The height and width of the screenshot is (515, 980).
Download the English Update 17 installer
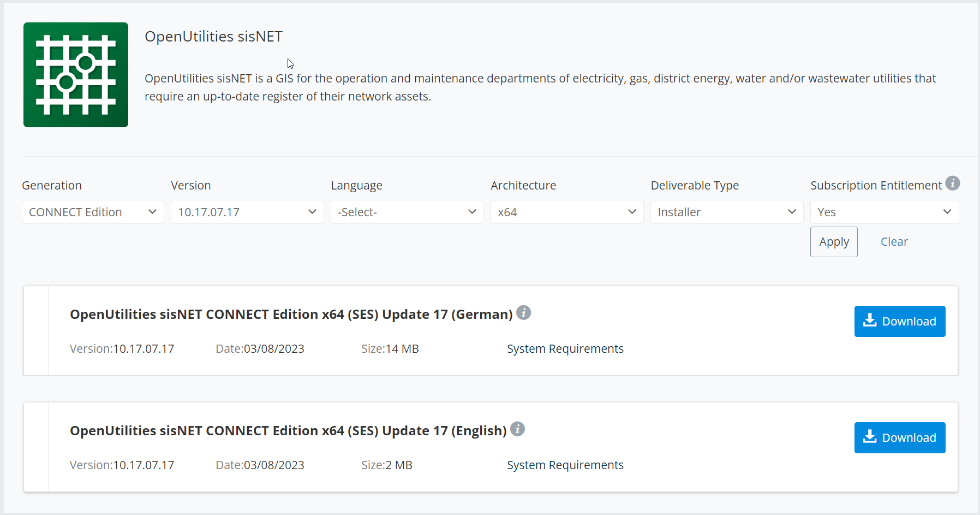(x=900, y=437)
